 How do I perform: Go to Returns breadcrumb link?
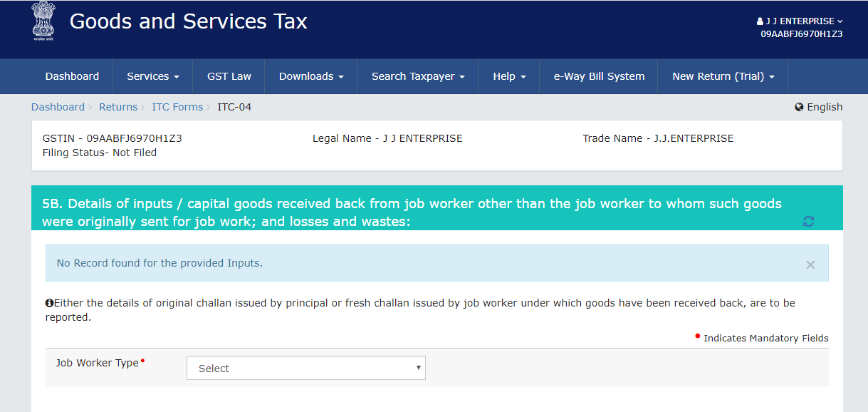click(118, 107)
